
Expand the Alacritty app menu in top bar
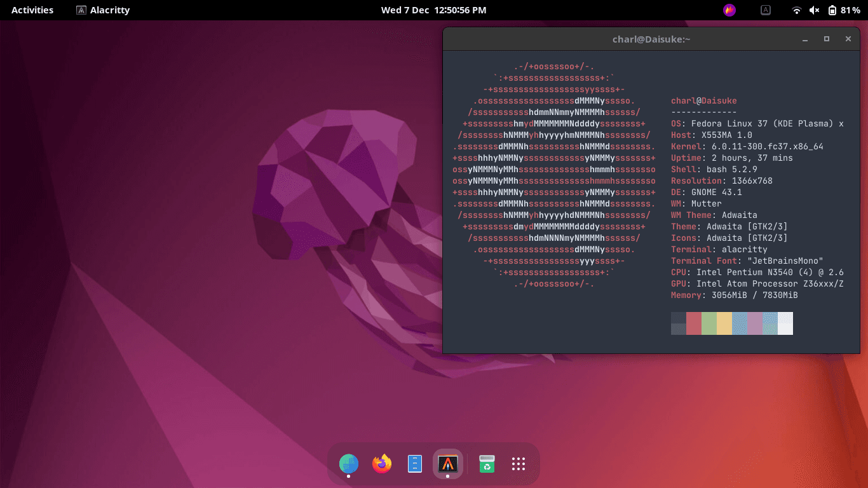pos(103,10)
